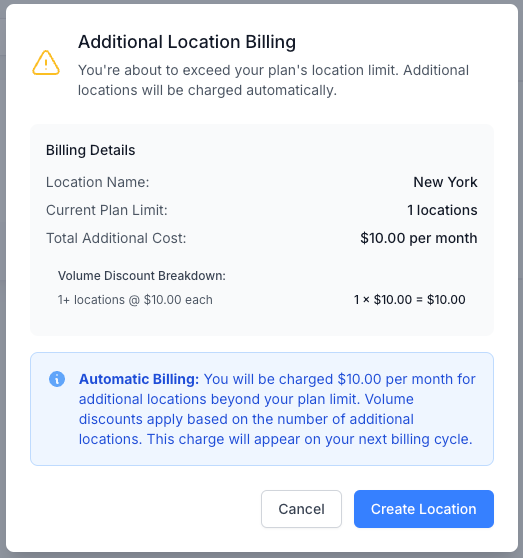Click the blue info circle icon
The image size is (523, 558).
pos(57,379)
